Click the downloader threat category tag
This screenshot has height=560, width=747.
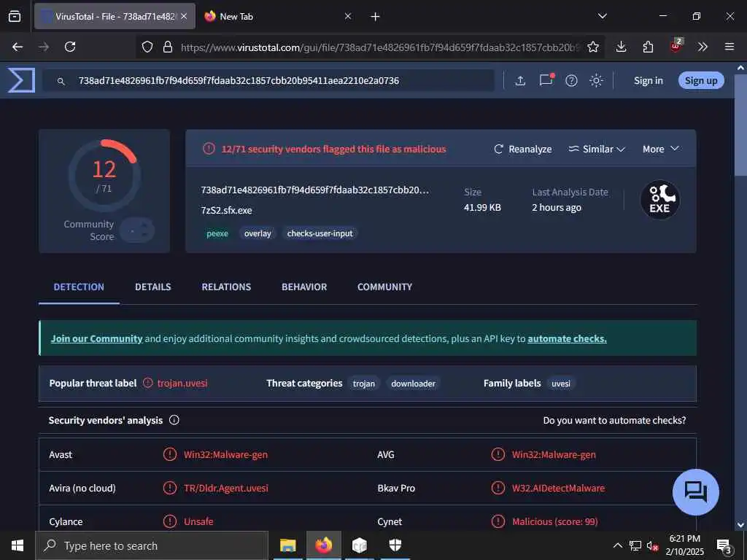tap(413, 384)
